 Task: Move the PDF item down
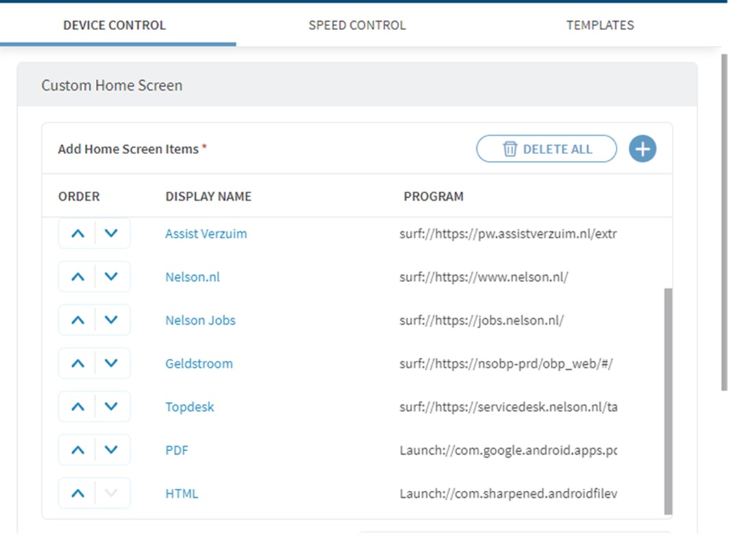[x=112, y=450]
